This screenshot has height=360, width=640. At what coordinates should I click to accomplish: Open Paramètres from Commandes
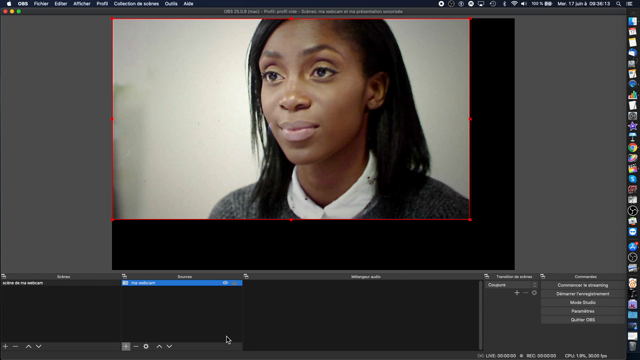coord(582,311)
